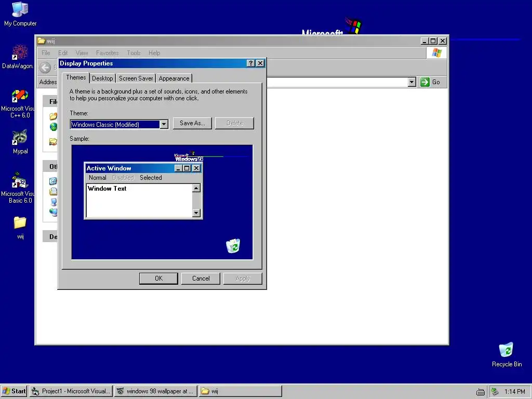Click Selected in the sample window menu
Viewport: 532px width, 399px height.
click(151, 178)
